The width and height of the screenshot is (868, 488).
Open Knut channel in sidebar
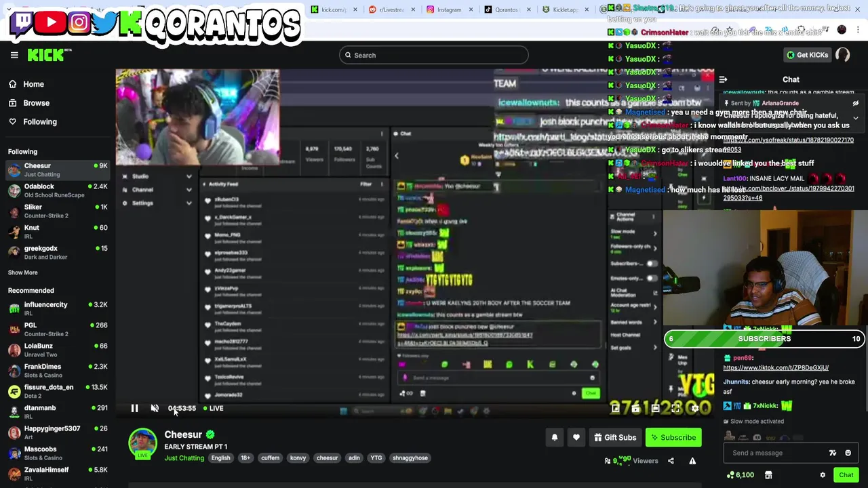point(58,231)
